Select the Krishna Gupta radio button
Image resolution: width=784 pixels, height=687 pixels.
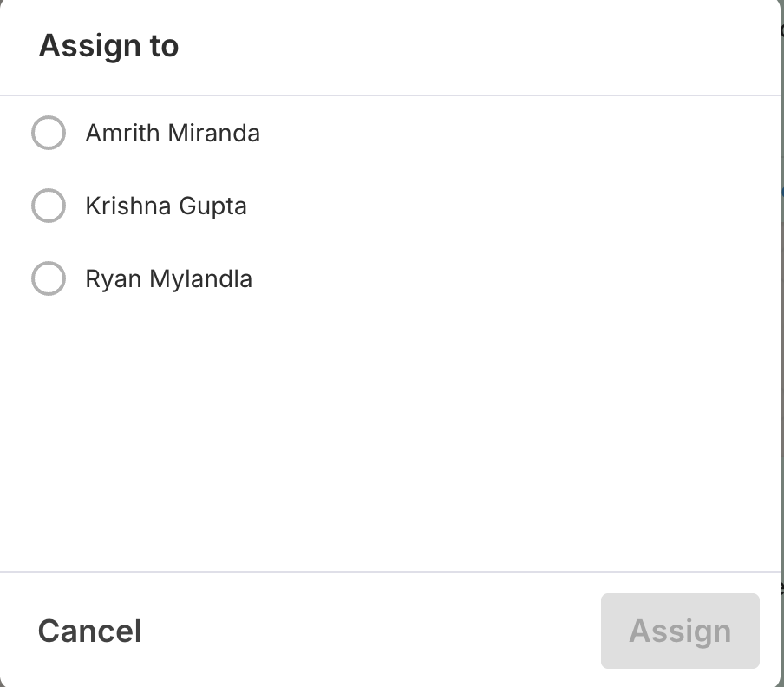[x=49, y=206]
